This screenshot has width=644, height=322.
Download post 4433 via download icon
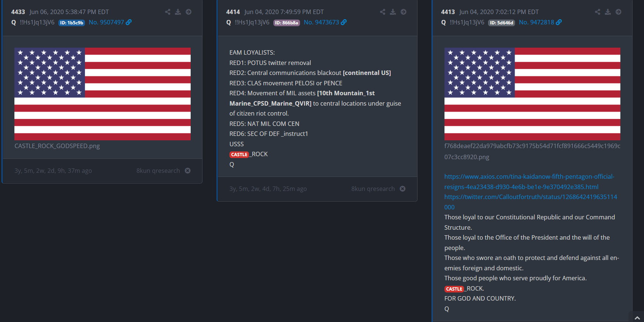coord(178,12)
